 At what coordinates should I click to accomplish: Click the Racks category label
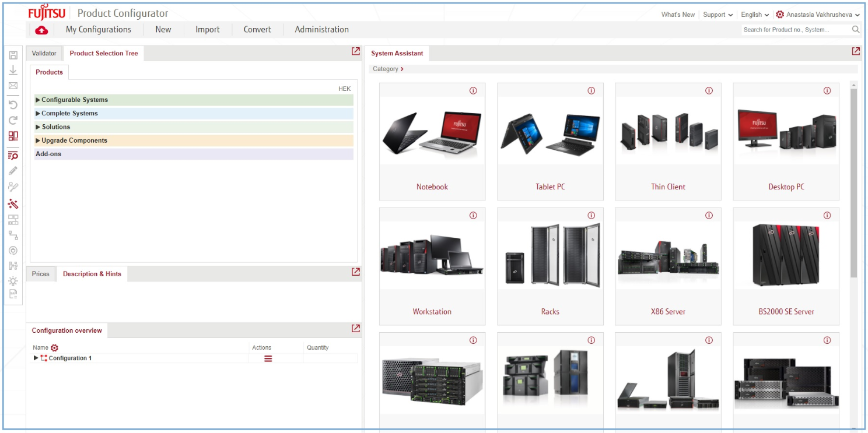(x=550, y=312)
